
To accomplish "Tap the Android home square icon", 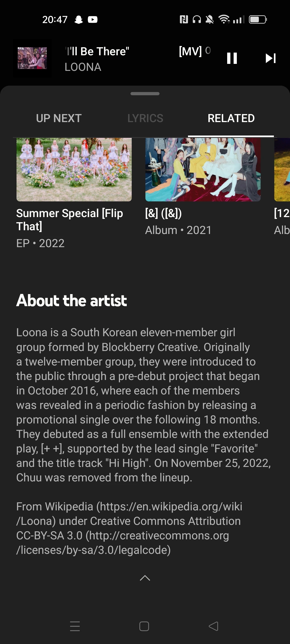I will [144, 626].
